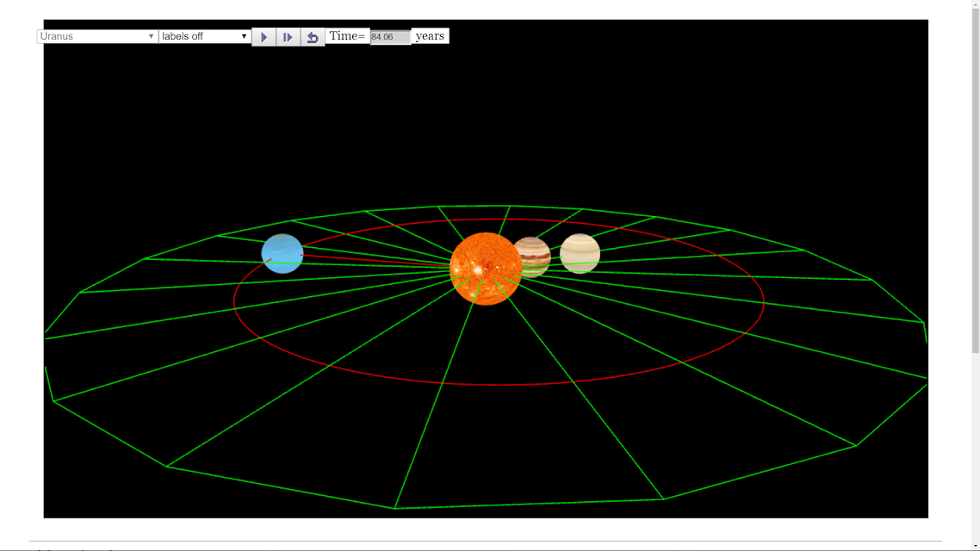Advance the simulation one step forward
This screenshot has width=980, height=551.
coord(288,37)
